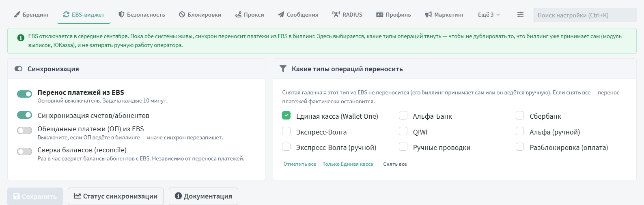Click text 'Основной выключатель. Задача каждые 10 минут.'
644x205 pixels.
pyautogui.click(x=103, y=100)
